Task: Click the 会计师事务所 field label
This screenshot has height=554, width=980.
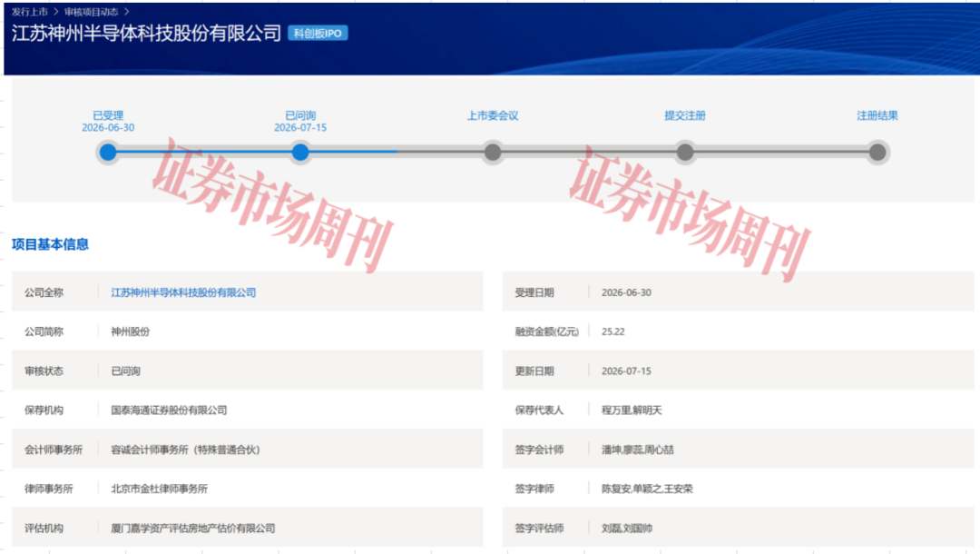Action: pos(54,450)
